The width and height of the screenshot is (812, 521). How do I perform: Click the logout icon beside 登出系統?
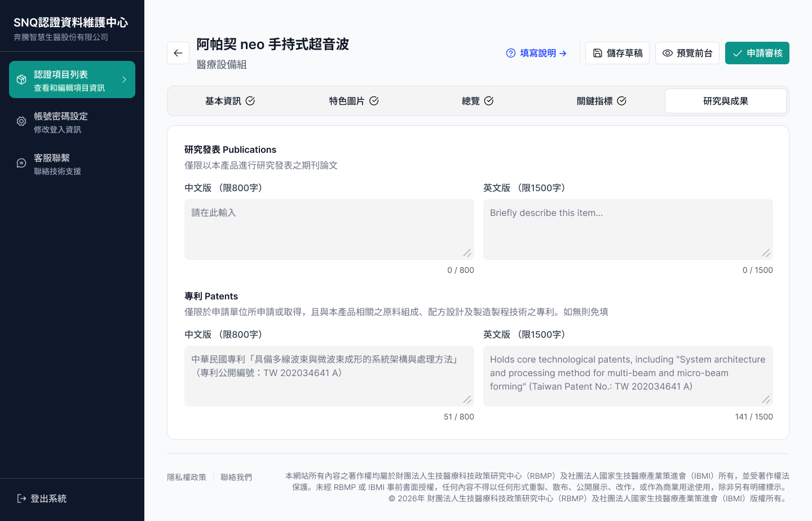tap(21, 498)
